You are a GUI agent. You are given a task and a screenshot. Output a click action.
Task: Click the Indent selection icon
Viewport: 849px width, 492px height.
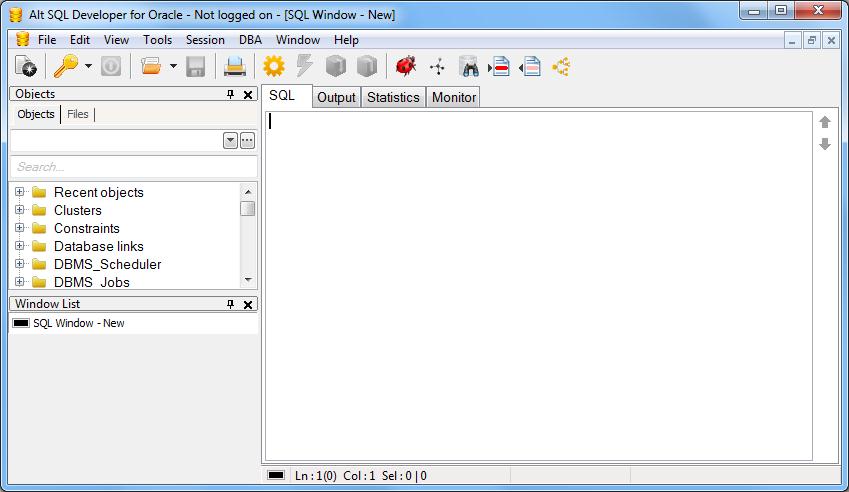[x=499, y=67]
